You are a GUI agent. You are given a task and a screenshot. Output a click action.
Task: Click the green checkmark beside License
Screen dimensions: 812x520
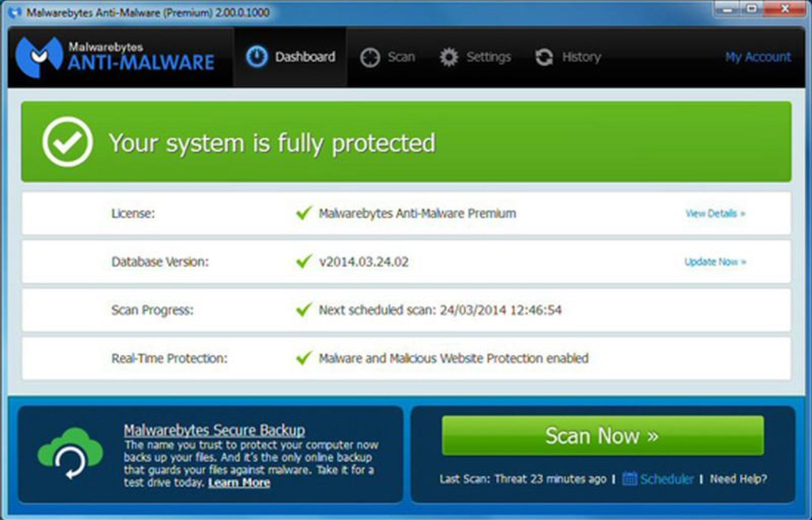(x=304, y=213)
